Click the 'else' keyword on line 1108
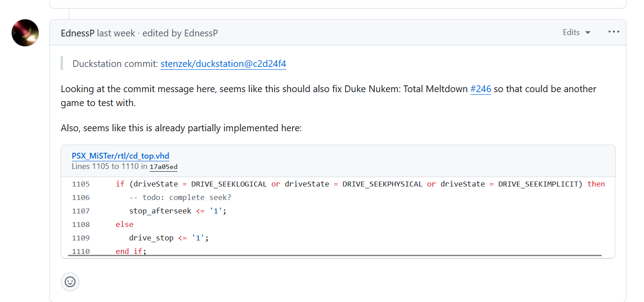 pyautogui.click(x=124, y=224)
